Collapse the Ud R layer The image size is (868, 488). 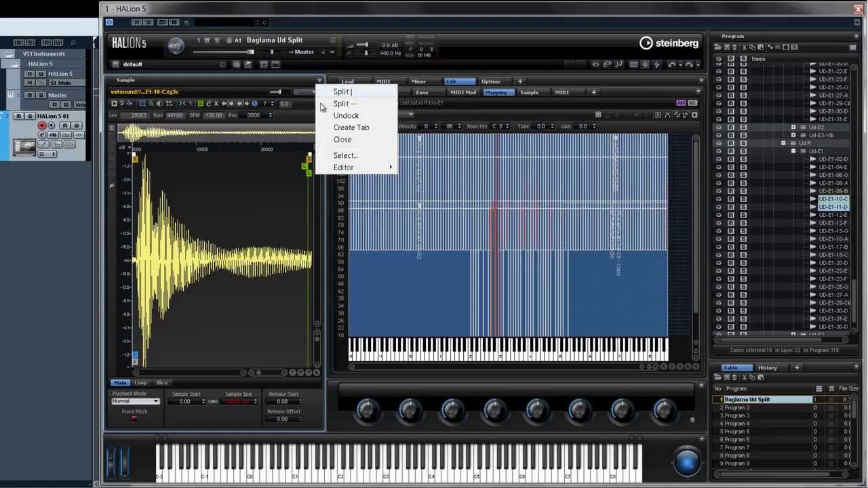(783, 144)
